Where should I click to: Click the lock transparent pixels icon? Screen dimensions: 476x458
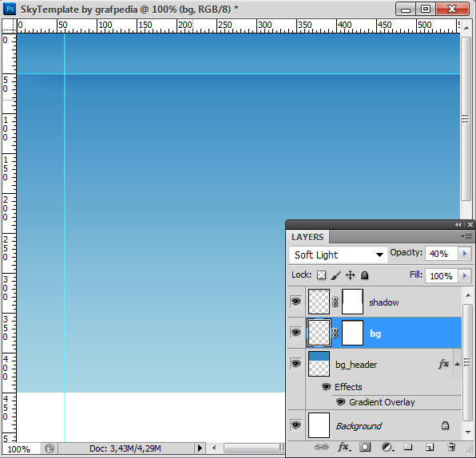tap(321, 275)
